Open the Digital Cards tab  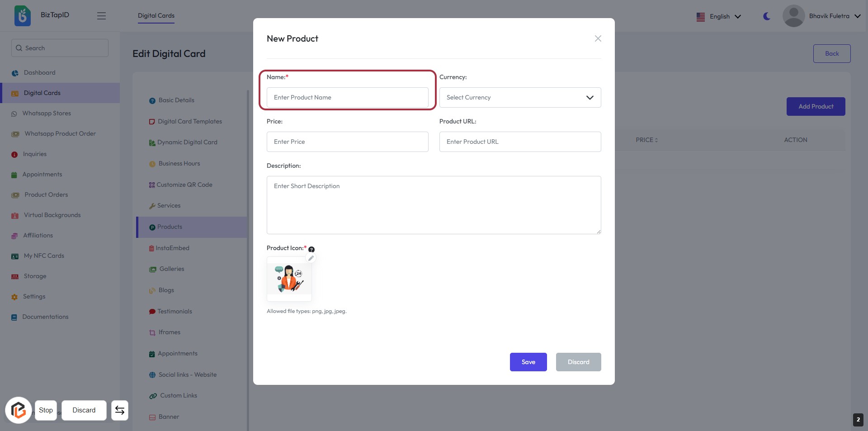[x=156, y=16]
